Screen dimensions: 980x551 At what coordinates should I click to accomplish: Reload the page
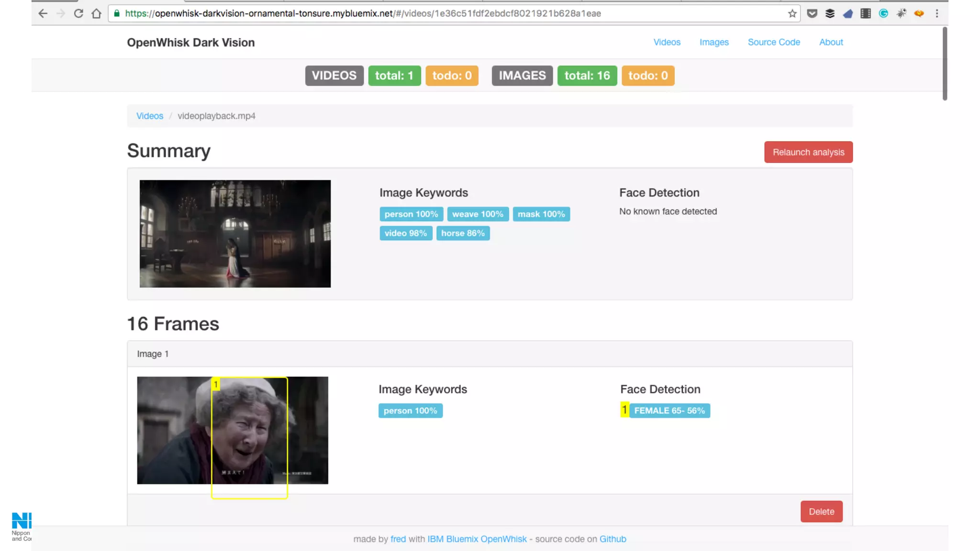78,13
